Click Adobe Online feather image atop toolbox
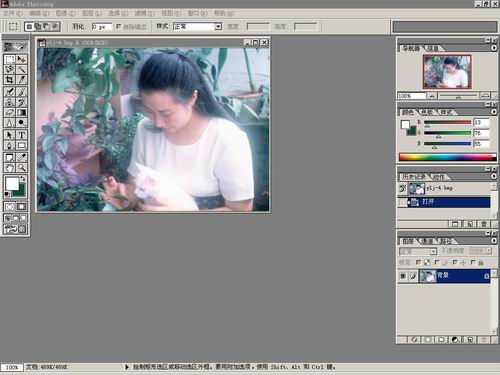500x375 pixels. tap(15, 46)
